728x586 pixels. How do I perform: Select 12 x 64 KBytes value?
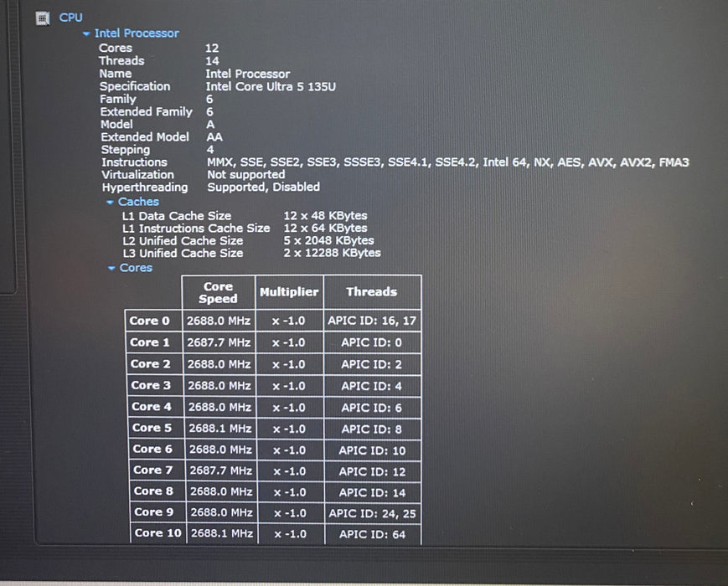326,229
